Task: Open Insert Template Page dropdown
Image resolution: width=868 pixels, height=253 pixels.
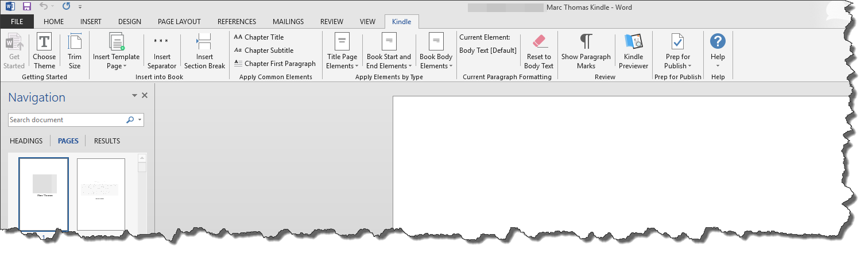Action: pyautogui.click(x=117, y=52)
